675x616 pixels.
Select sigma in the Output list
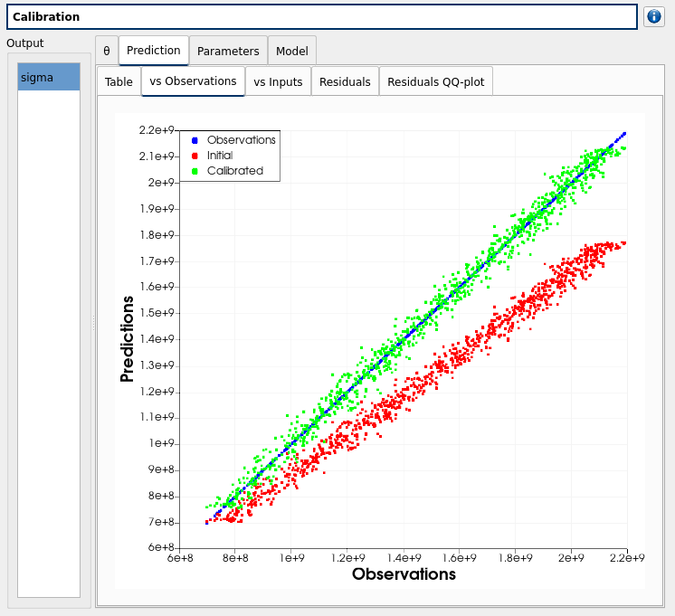(49, 77)
